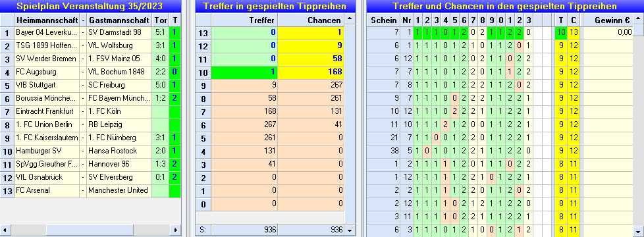
Task: Click the 5:0 score for VfB Stuttgart
Action: (160, 85)
